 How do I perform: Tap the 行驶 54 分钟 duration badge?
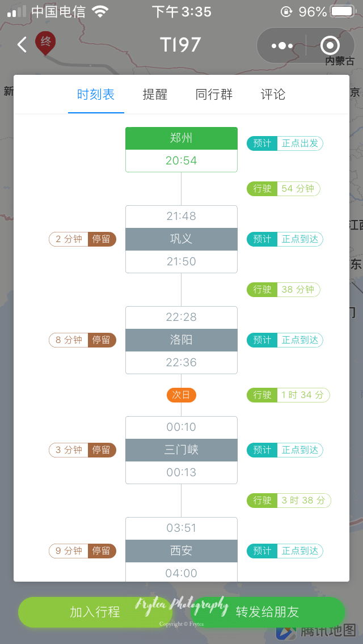tap(284, 189)
